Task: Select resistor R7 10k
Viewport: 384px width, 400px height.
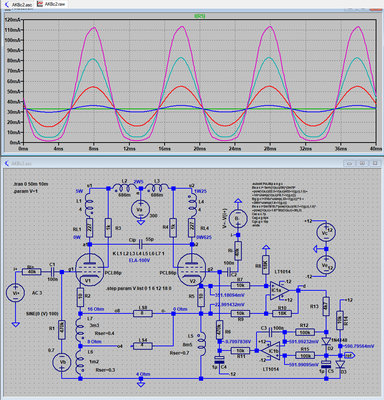Action: 240,286
